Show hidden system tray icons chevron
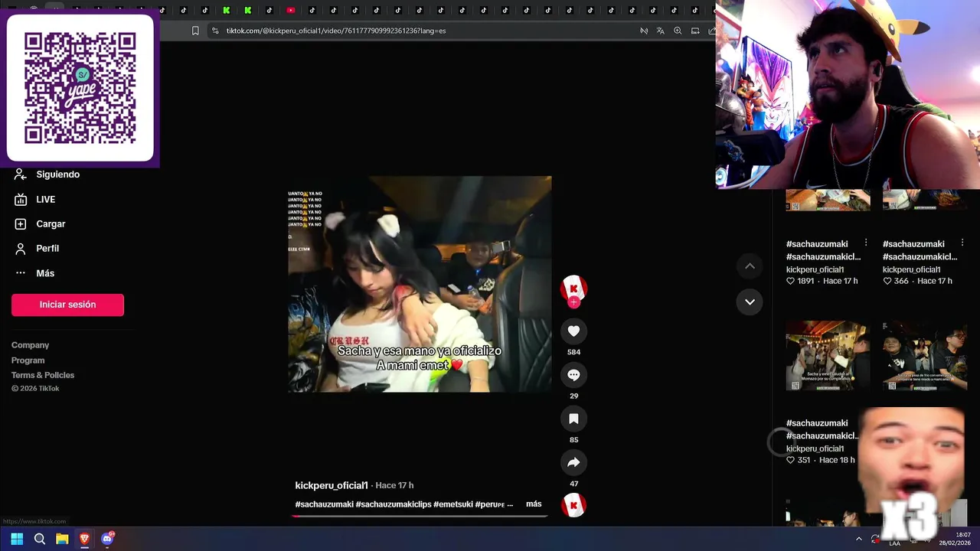980x551 pixels. pos(858,539)
